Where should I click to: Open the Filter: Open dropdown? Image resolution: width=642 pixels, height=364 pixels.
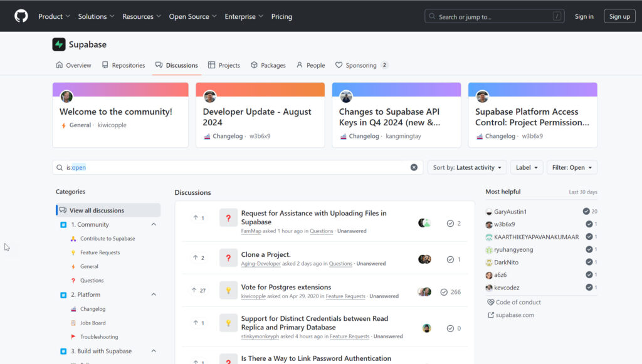pyautogui.click(x=572, y=167)
